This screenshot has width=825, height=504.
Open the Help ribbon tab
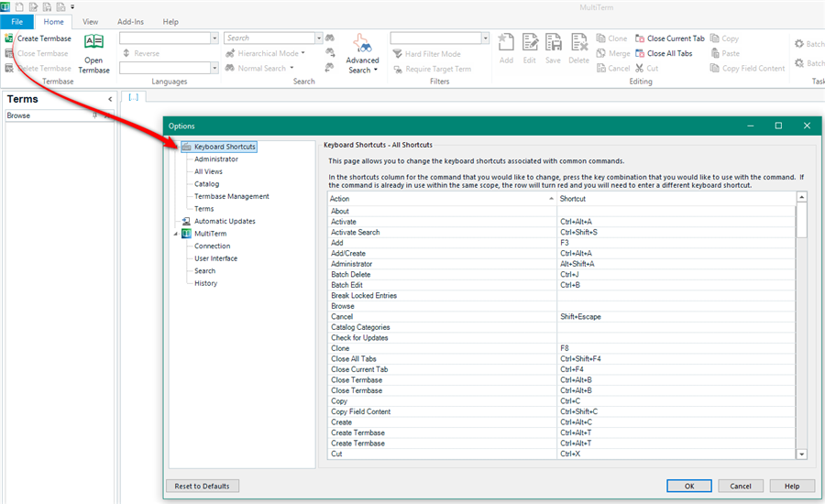coord(170,22)
